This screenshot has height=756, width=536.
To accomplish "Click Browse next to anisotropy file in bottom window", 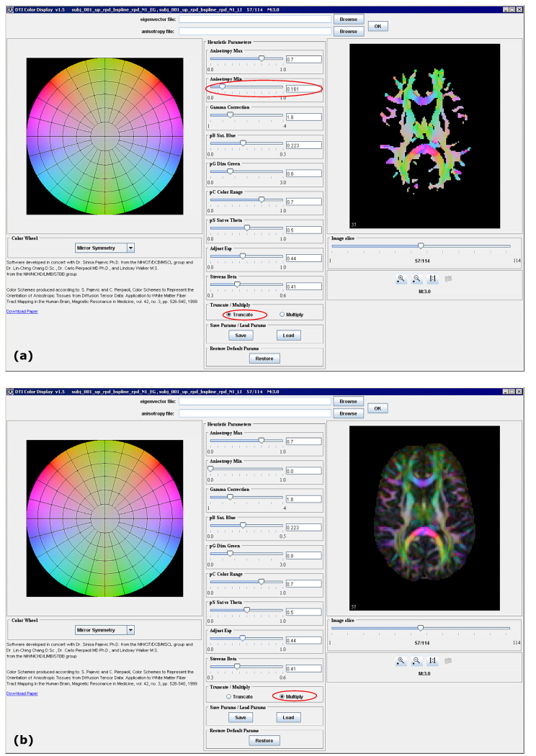I will pos(348,413).
